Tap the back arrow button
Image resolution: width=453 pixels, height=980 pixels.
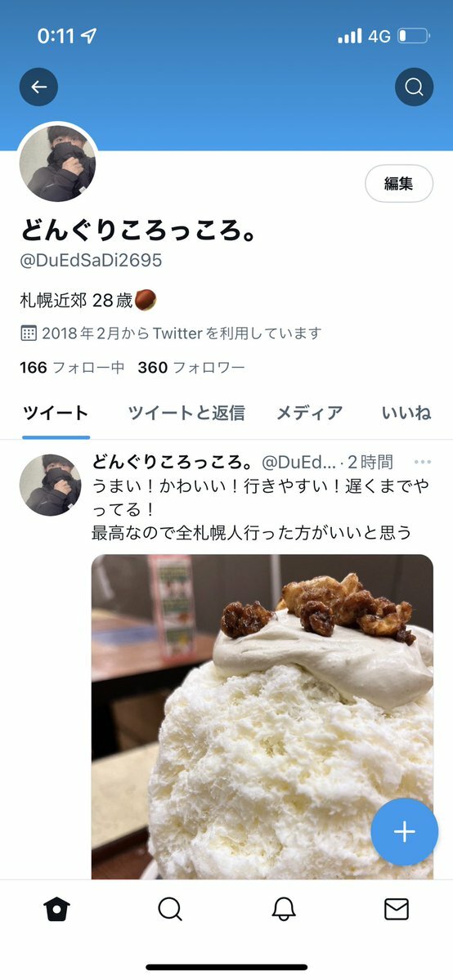[x=38, y=87]
